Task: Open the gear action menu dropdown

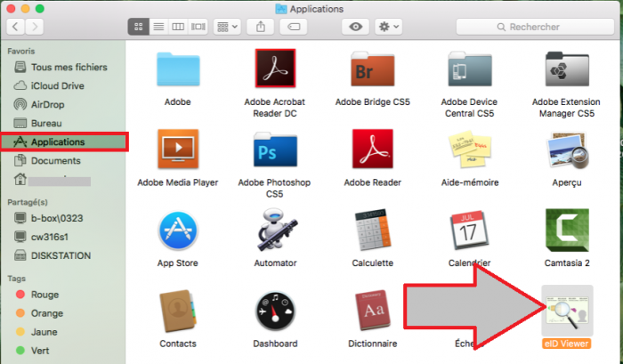Action: click(389, 27)
